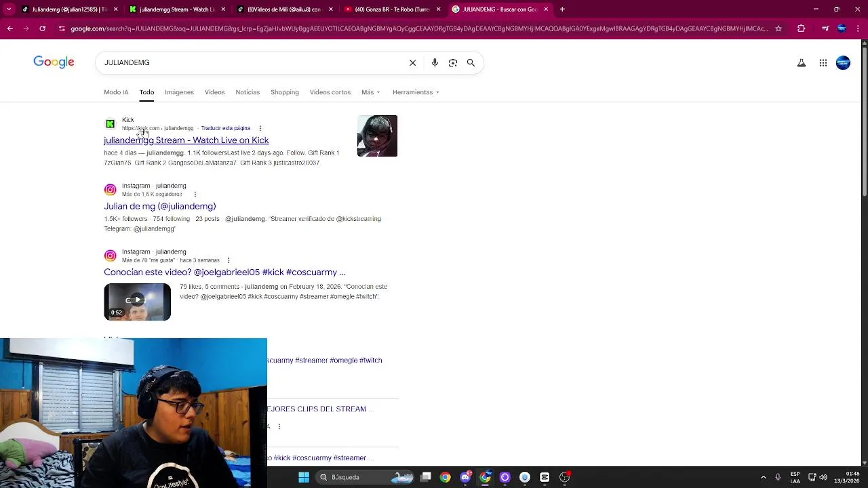Screen dimensions: 868x488
Task: Start a voice search with the microphone icon
Action: click(x=435, y=62)
